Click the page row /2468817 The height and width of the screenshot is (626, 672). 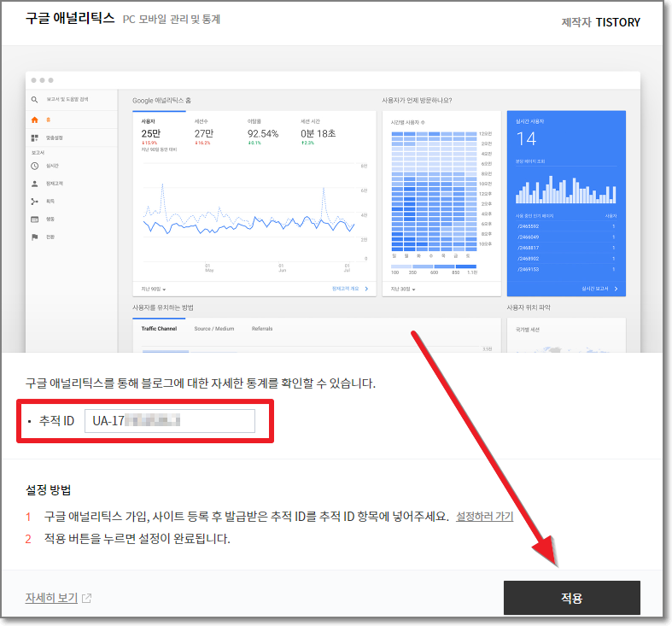click(x=566, y=248)
